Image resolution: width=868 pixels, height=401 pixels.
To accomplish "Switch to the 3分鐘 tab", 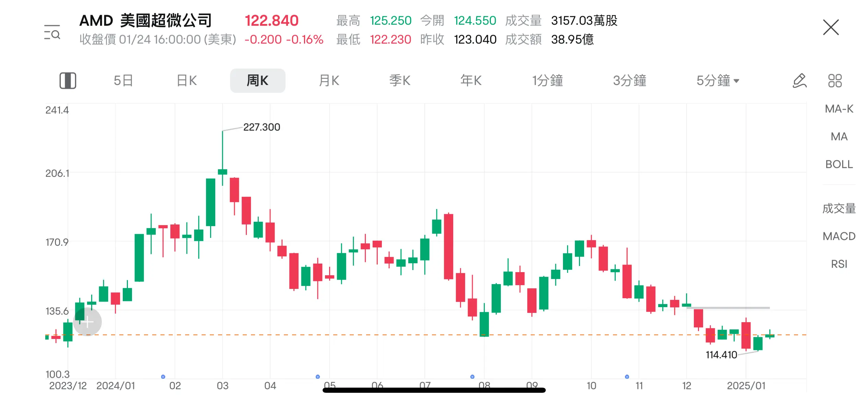I will click(x=630, y=81).
